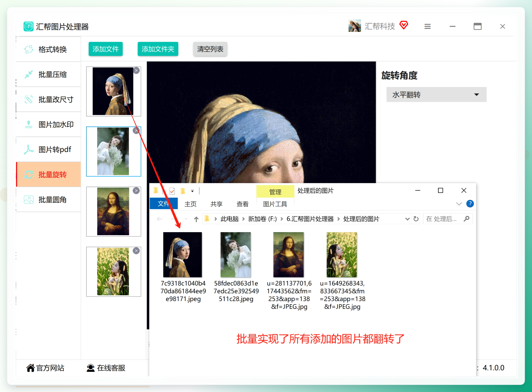Open the hamburger menu in title bar
The image size is (532, 392).
tap(427, 26)
